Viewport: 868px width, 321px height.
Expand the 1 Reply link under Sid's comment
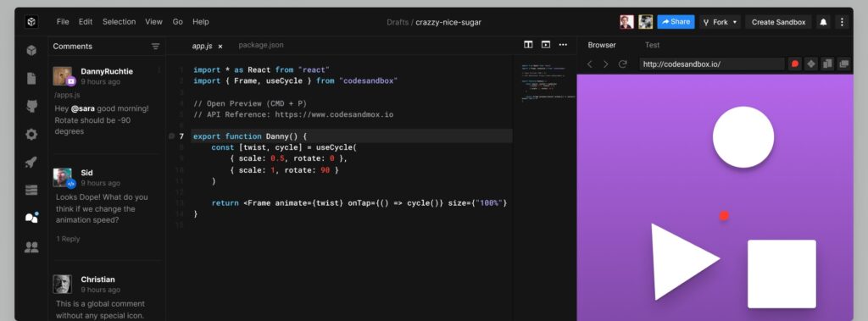(x=68, y=239)
